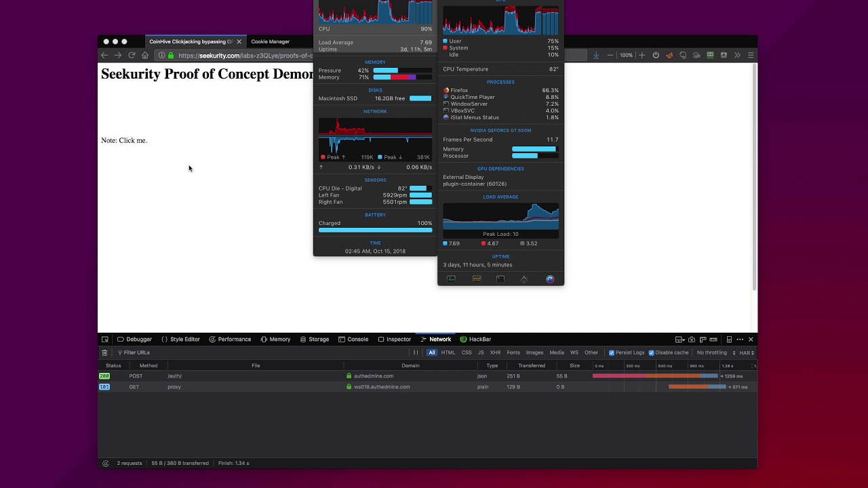Switch to the Storage DevTools tab

click(314, 339)
